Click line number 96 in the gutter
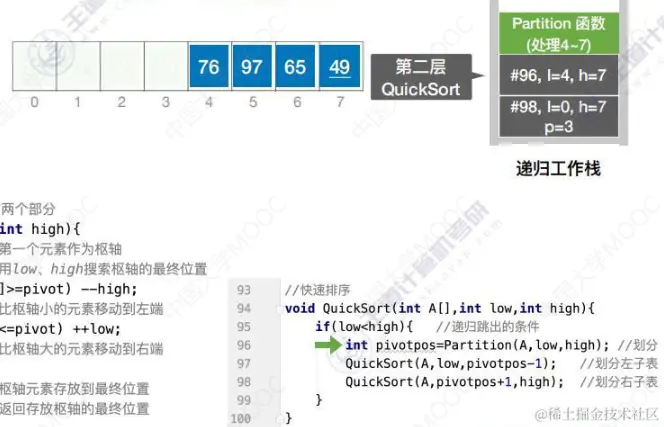 244,345
